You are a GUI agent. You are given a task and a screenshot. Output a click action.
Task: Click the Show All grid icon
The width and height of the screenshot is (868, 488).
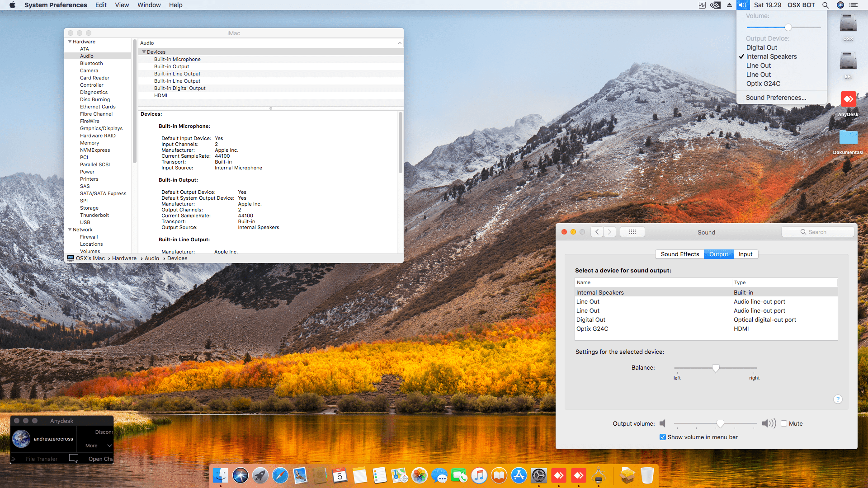pos(632,232)
